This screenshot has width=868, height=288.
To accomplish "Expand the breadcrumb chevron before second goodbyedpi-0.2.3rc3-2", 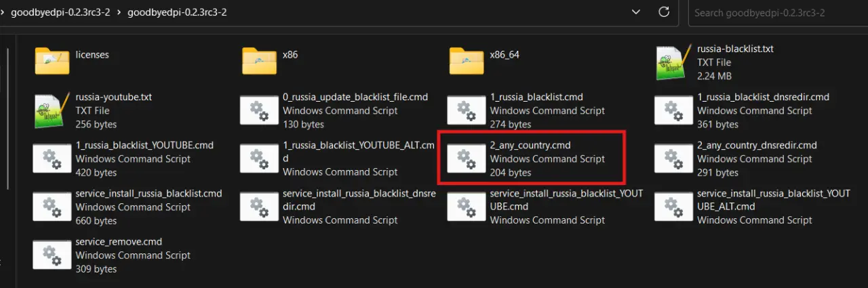I will (x=118, y=13).
